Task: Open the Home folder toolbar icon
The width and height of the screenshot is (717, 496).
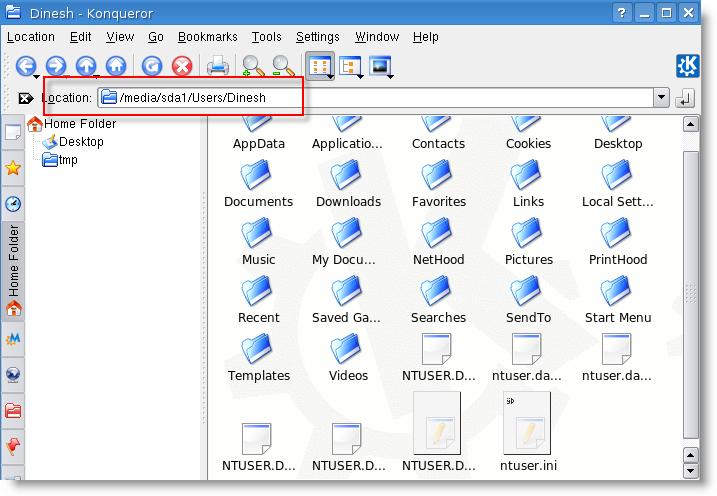Action: [116, 66]
